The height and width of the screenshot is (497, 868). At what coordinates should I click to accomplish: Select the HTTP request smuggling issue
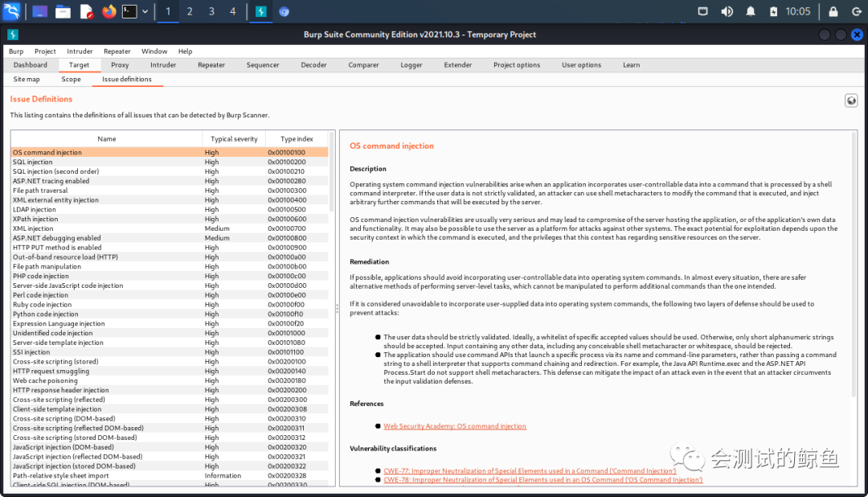(x=170, y=372)
